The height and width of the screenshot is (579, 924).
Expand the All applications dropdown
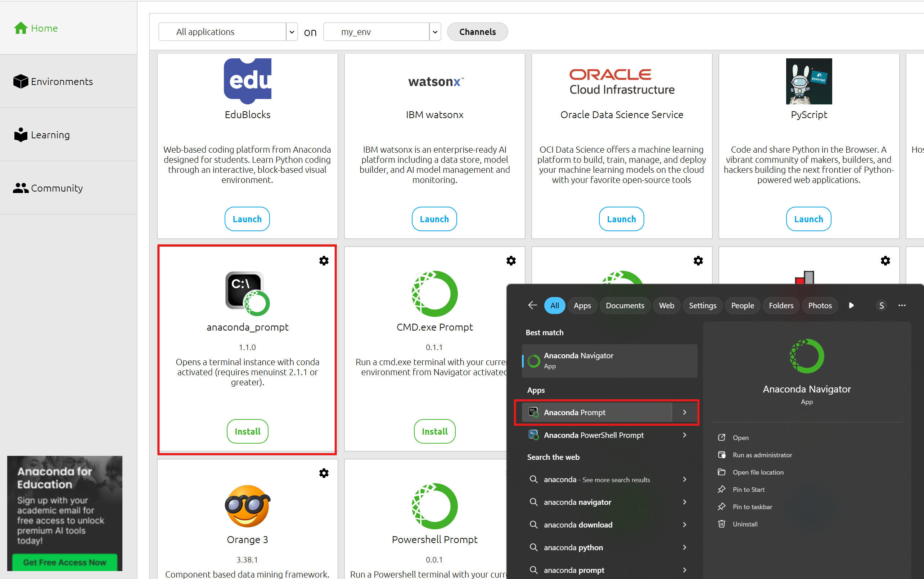[x=292, y=32]
